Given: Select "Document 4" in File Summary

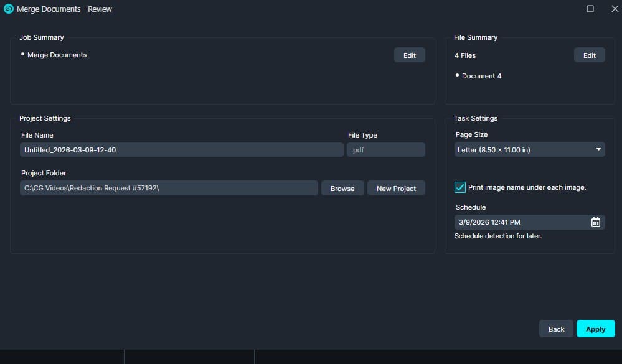Looking at the screenshot, I should (479, 75).
